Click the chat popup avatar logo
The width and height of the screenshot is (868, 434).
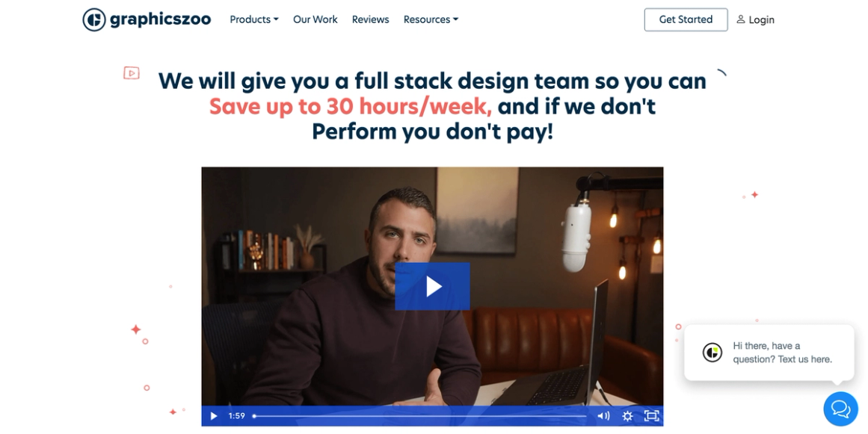[712, 352]
